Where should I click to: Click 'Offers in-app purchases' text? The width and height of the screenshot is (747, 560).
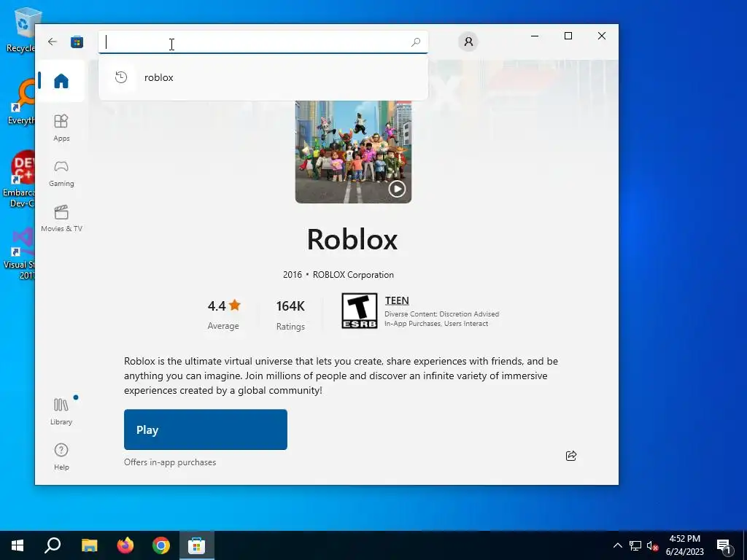(170, 462)
